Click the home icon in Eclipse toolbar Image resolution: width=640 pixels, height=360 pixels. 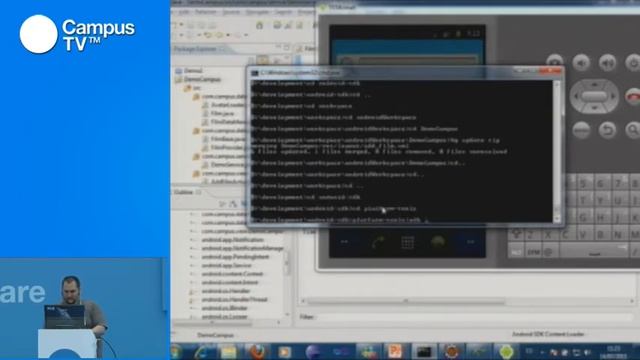tap(260, 25)
